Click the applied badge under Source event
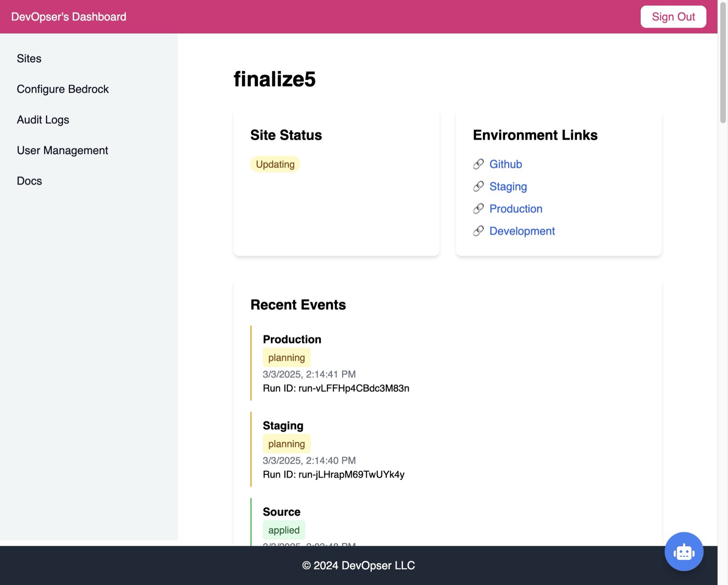The width and height of the screenshot is (728, 585). click(284, 530)
